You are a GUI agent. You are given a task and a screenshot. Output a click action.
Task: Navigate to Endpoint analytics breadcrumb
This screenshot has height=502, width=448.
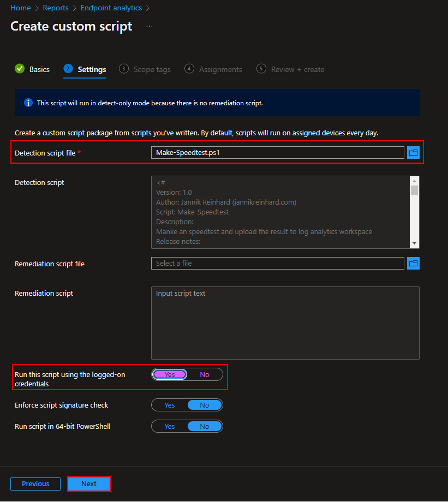coord(111,8)
